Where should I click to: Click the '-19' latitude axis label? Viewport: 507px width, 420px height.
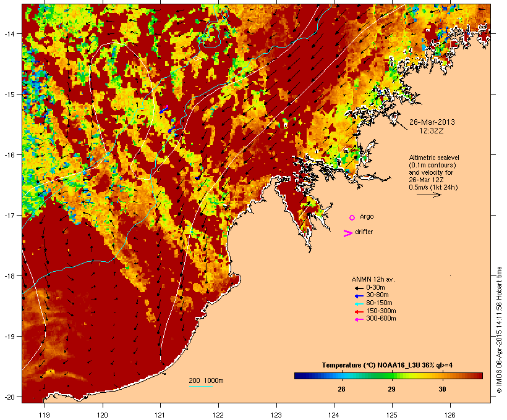coord(10,337)
